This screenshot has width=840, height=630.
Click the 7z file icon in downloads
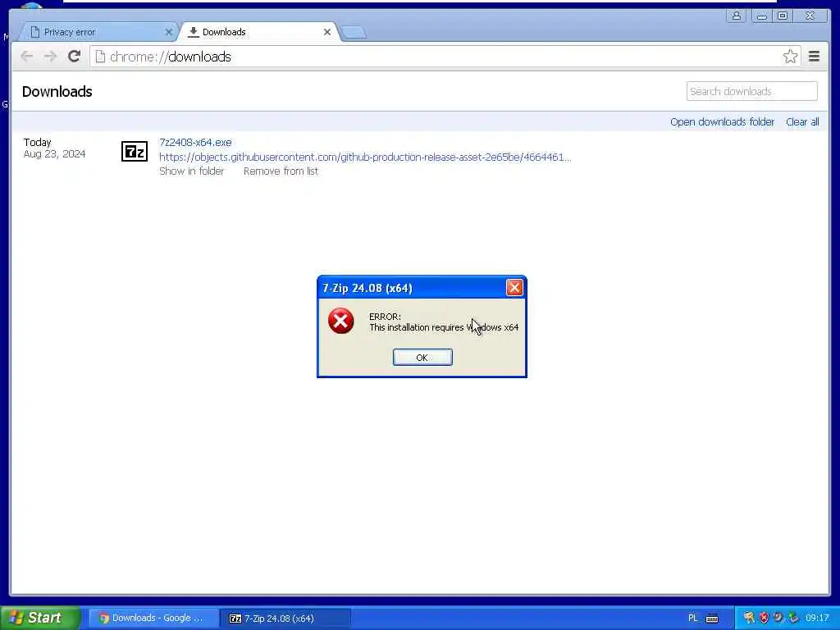pyautogui.click(x=135, y=152)
